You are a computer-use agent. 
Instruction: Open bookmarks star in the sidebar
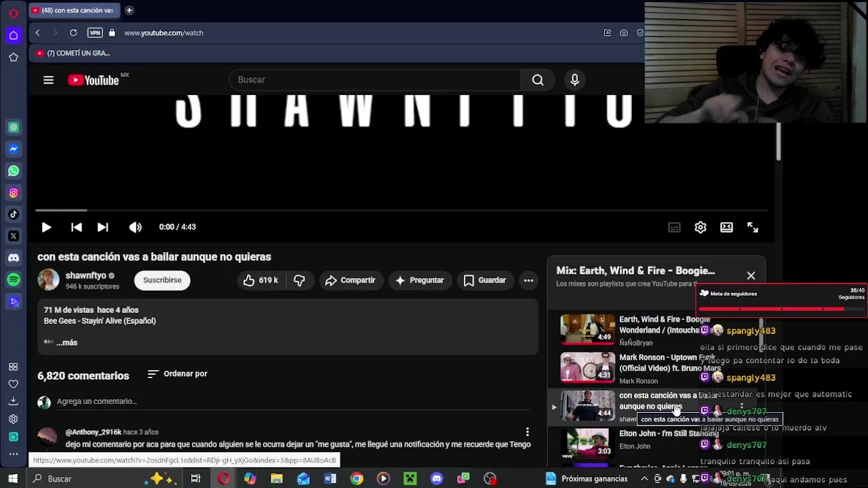click(x=14, y=58)
